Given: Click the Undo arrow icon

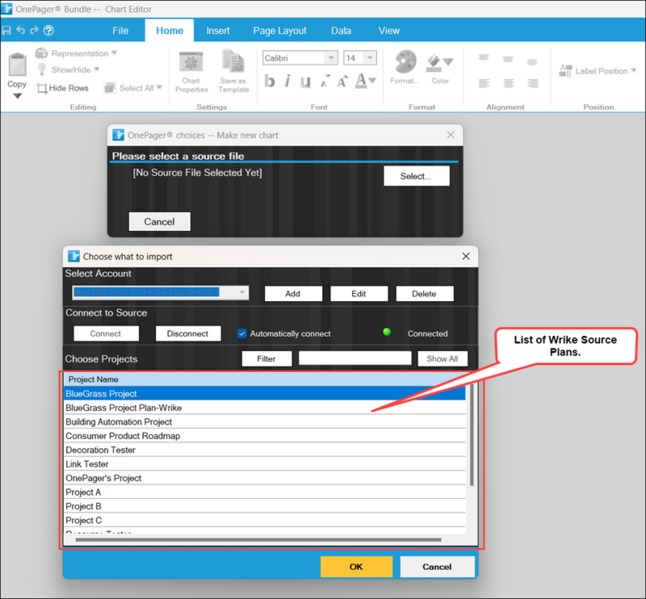Looking at the screenshot, I should tap(20, 30).
